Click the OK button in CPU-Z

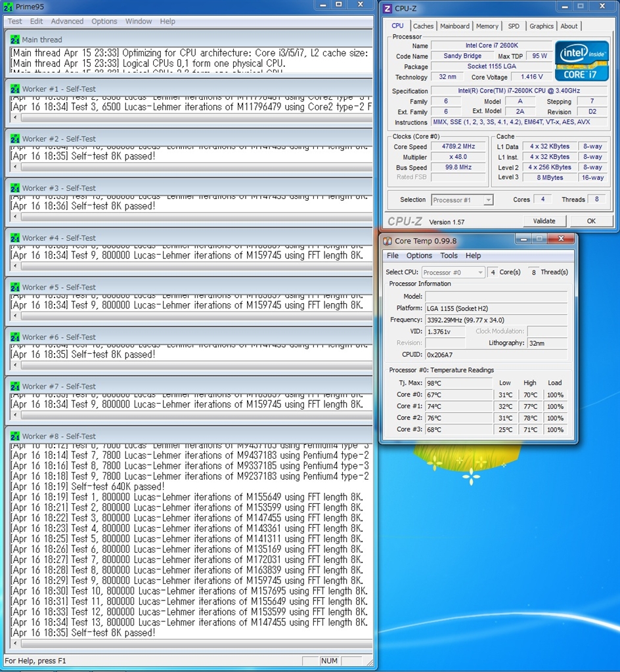click(x=591, y=221)
